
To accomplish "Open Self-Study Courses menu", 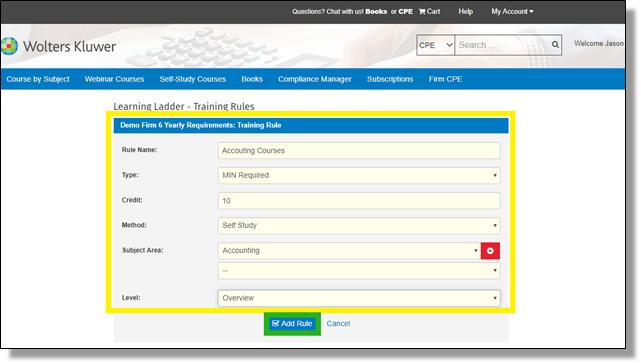I will pyautogui.click(x=193, y=79).
